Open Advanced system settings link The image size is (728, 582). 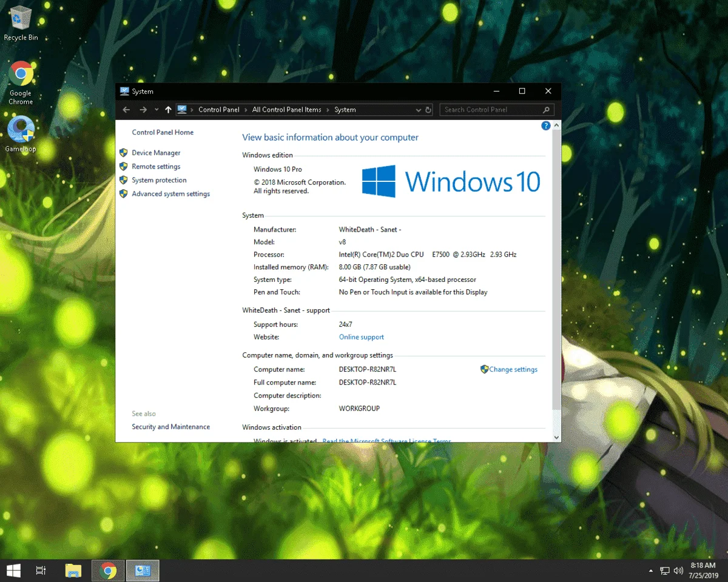pyautogui.click(x=170, y=194)
